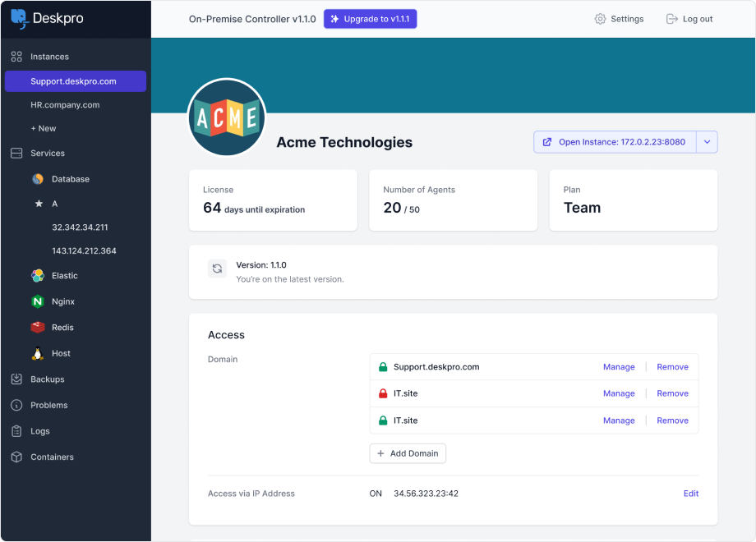Image resolution: width=756 pixels, height=542 pixels.
Task: Select the Database service icon
Action: [37, 179]
